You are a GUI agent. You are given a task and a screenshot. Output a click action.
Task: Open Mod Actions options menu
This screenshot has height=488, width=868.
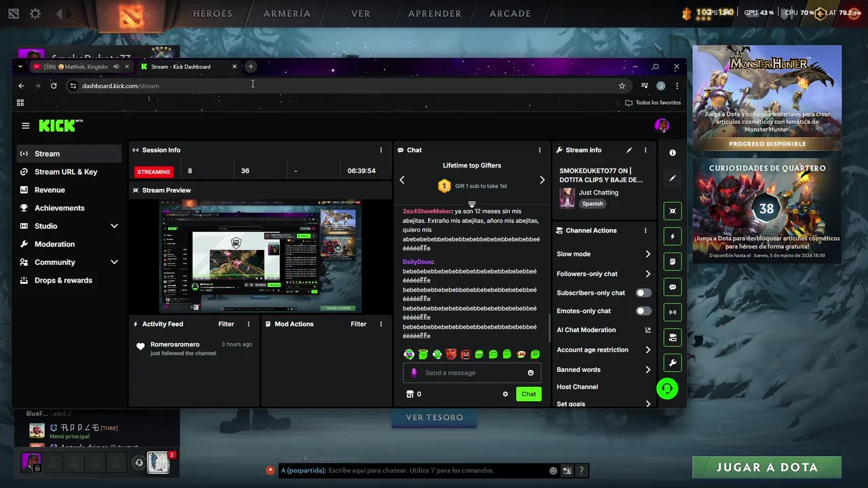pos(381,324)
